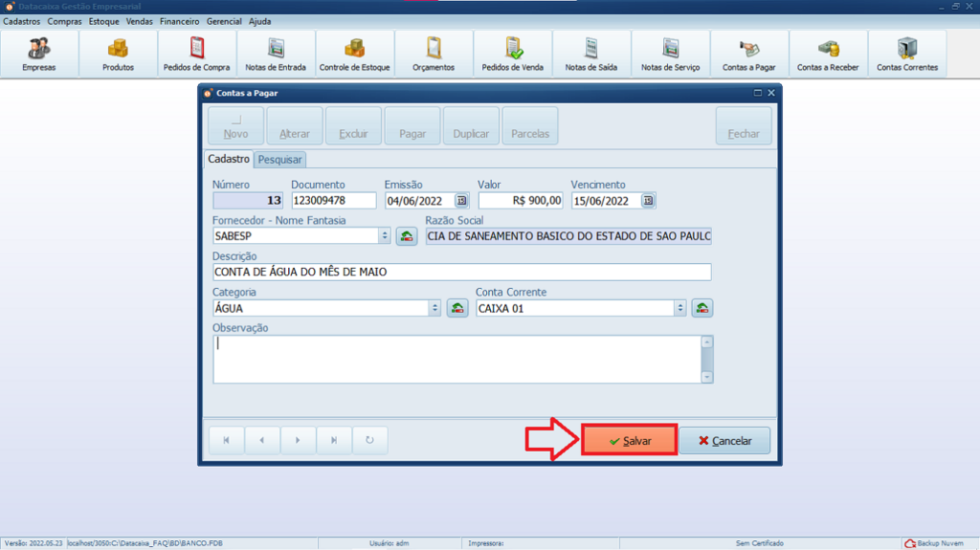The image size is (980, 550).
Task: Switch to the Pesquisar tab
Action: tap(279, 160)
